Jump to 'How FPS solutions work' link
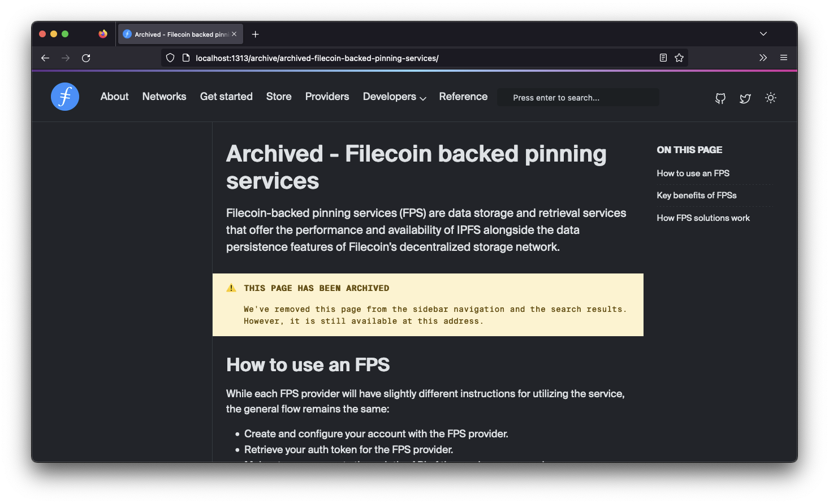Viewport: 829px width, 504px height. [703, 218]
